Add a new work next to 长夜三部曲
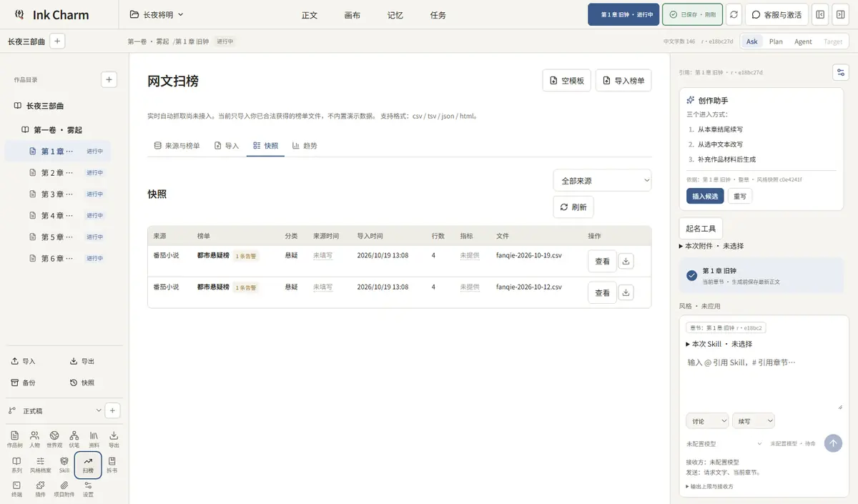This screenshot has width=858, height=504. click(57, 41)
